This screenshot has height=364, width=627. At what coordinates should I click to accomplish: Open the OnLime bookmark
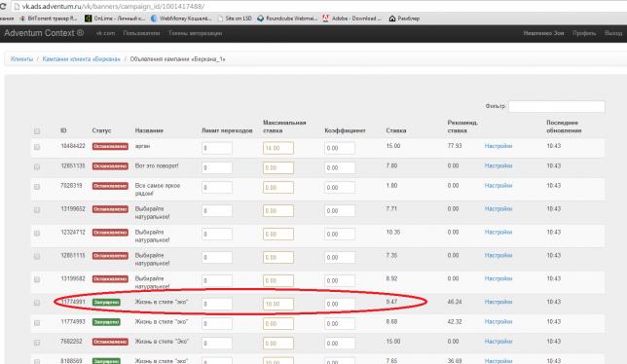point(115,18)
